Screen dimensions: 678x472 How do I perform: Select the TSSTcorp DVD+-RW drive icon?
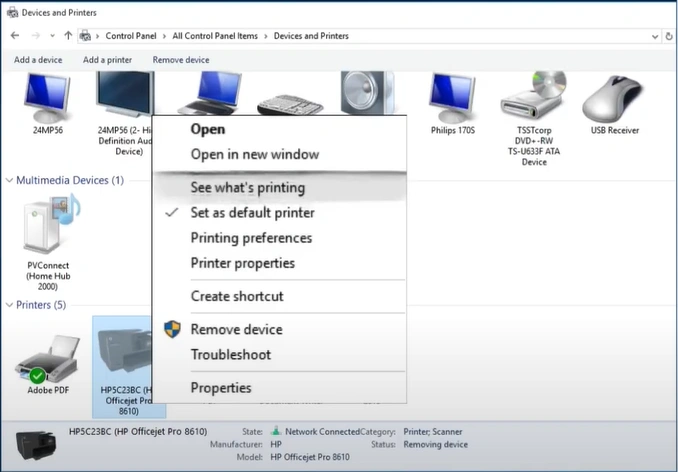pyautogui.click(x=533, y=98)
